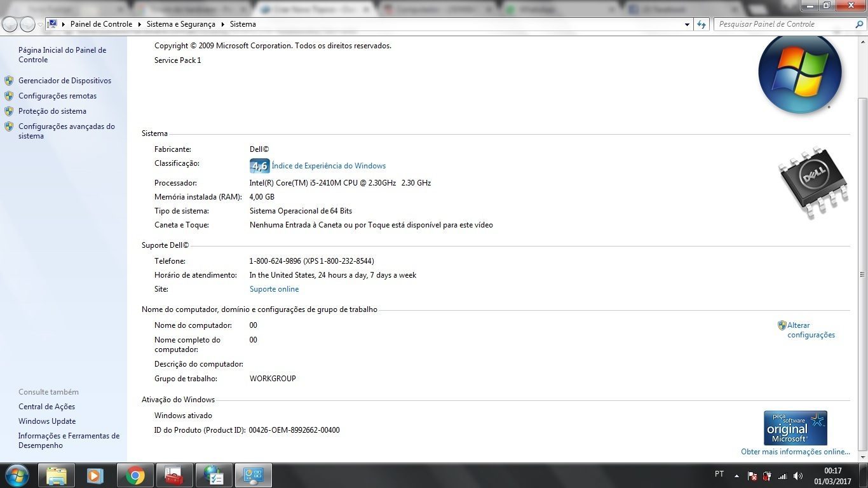Viewport: 868px width, 488px height.
Task: Refresh the Sistema page in address bar
Action: click(x=702, y=24)
